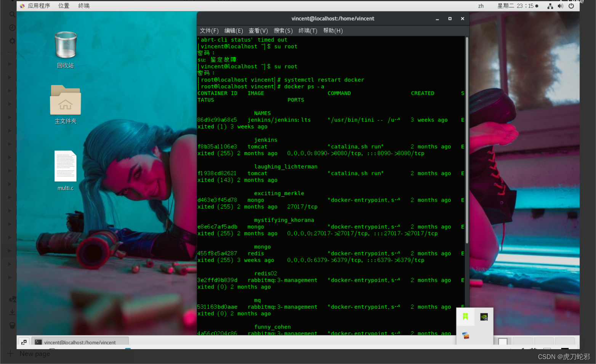
Task: Open the 位置 places menu
Action: tap(64, 6)
